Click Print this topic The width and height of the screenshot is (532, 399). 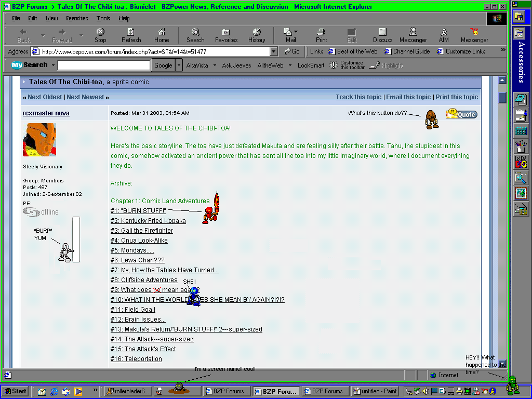457,97
